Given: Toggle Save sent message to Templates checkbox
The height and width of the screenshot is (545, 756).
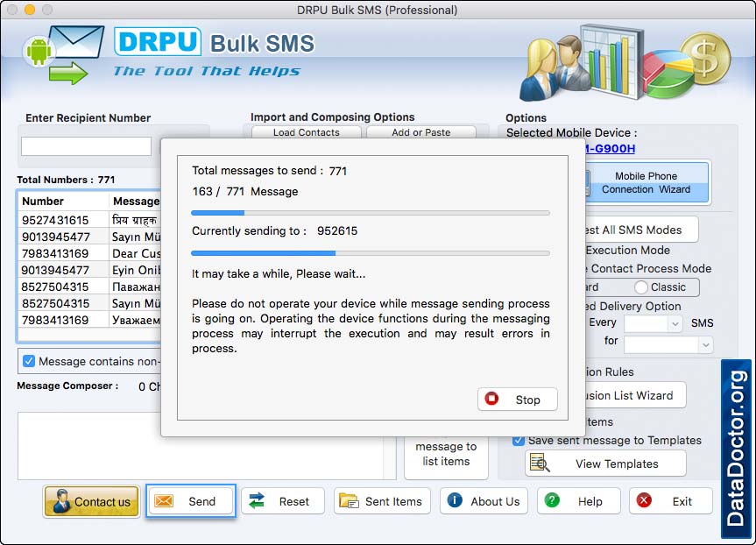Looking at the screenshot, I should point(519,441).
